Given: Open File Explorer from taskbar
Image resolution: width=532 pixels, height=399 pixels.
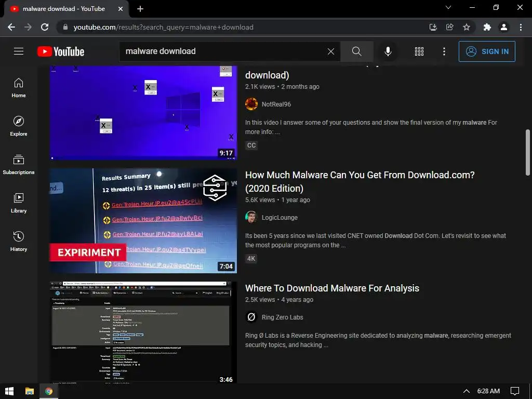Looking at the screenshot, I should click(30, 391).
